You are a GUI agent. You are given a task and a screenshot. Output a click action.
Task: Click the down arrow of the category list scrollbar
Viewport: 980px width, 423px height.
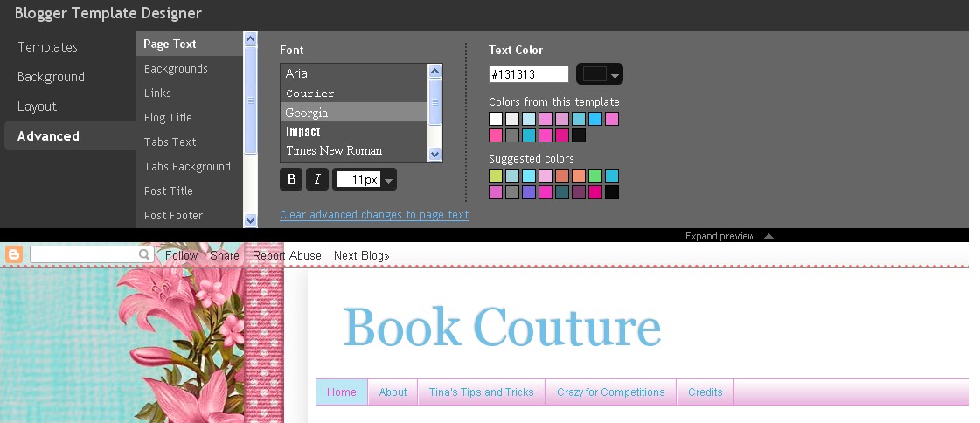point(251,220)
